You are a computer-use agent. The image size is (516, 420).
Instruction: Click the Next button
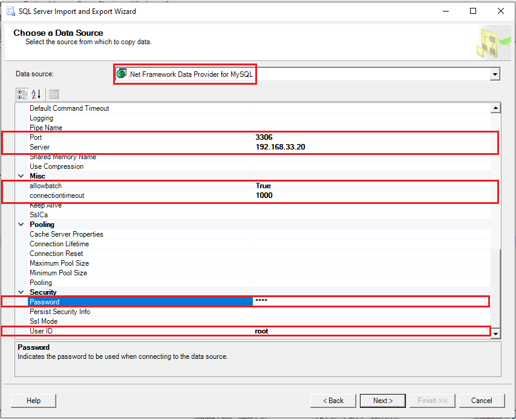383,401
